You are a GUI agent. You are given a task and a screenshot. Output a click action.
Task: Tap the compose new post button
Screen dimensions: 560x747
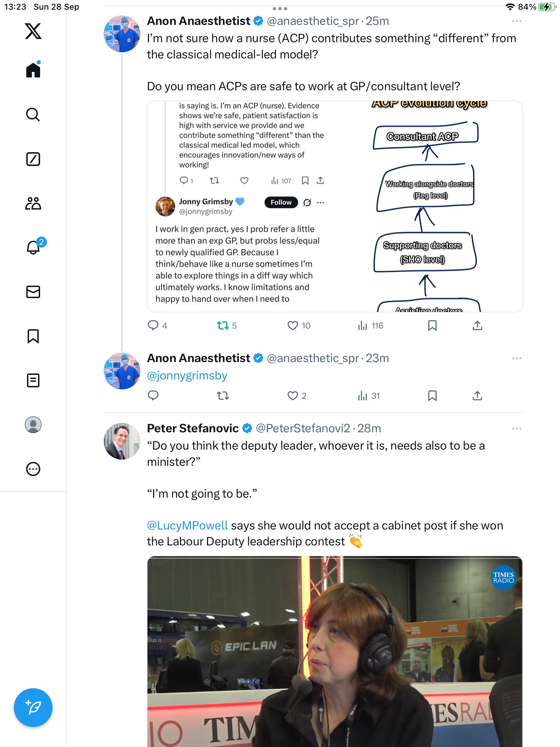point(33,708)
